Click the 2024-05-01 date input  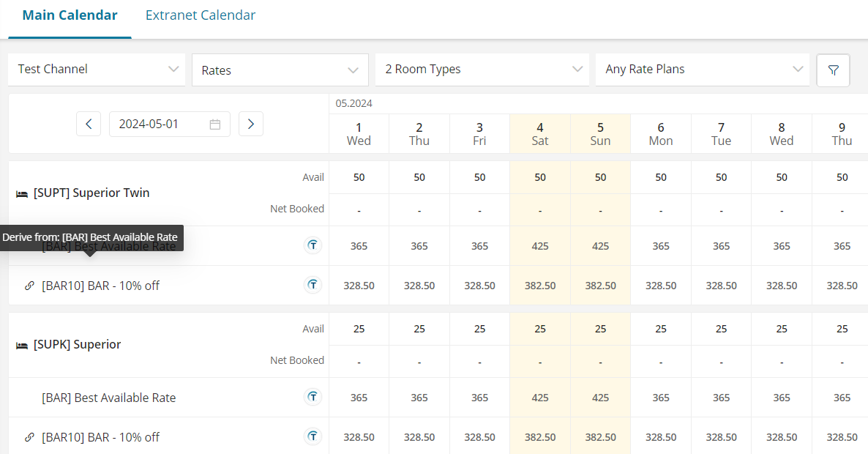169,124
